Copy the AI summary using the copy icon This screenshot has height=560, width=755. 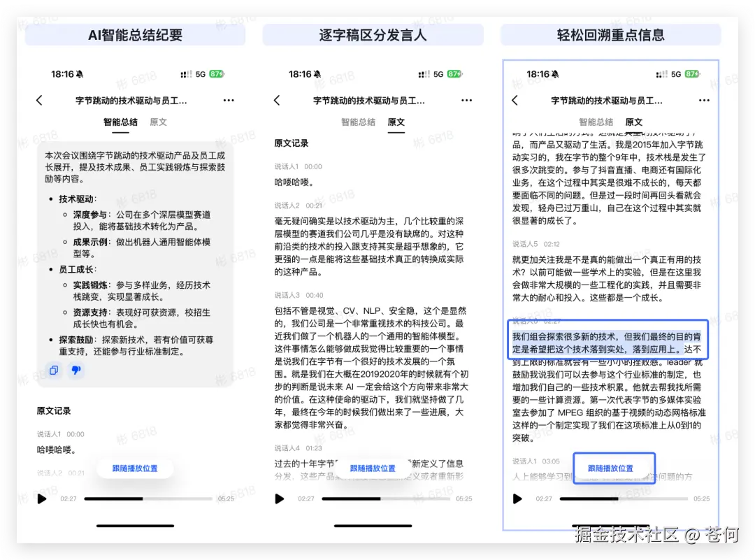click(54, 371)
